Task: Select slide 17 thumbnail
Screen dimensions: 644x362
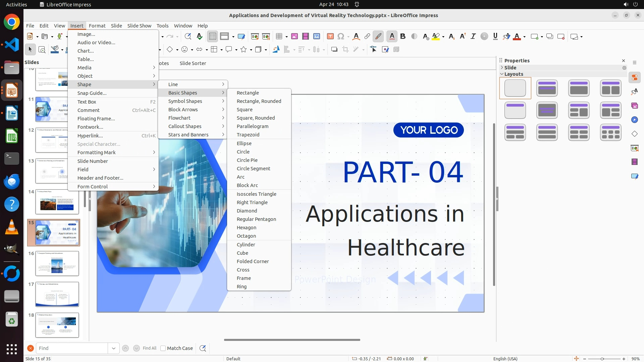Action: coord(57,294)
